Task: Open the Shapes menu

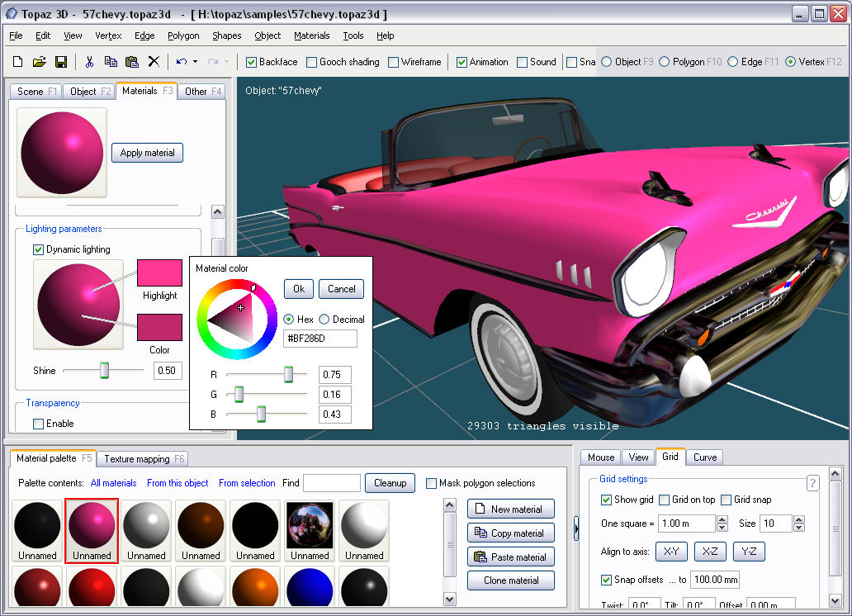Action: 226,36
